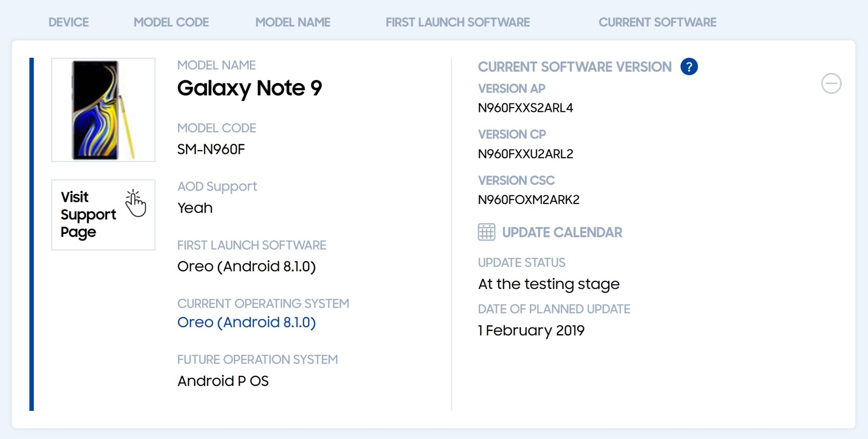The height and width of the screenshot is (439, 868).
Task: Select model code SM-N960F
Action: tap(211, 149)
